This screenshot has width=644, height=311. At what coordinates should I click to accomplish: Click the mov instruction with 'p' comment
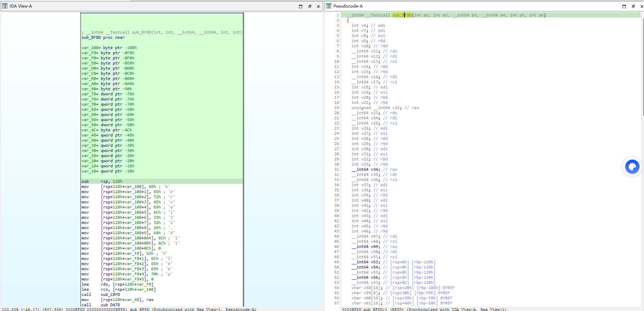(x=127, y=274)
